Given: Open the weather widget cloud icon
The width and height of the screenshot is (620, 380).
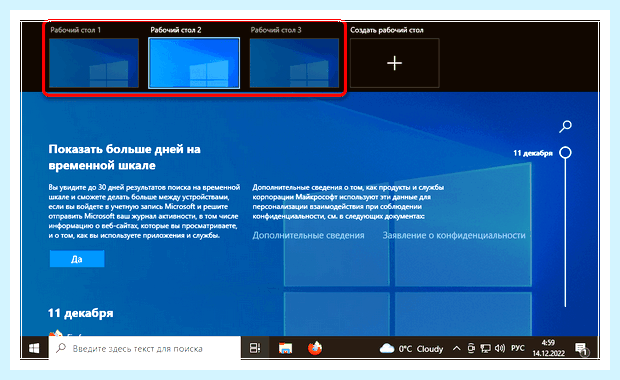Looking at the screenshot, I should pyautogui.click(x=387, y=348).
